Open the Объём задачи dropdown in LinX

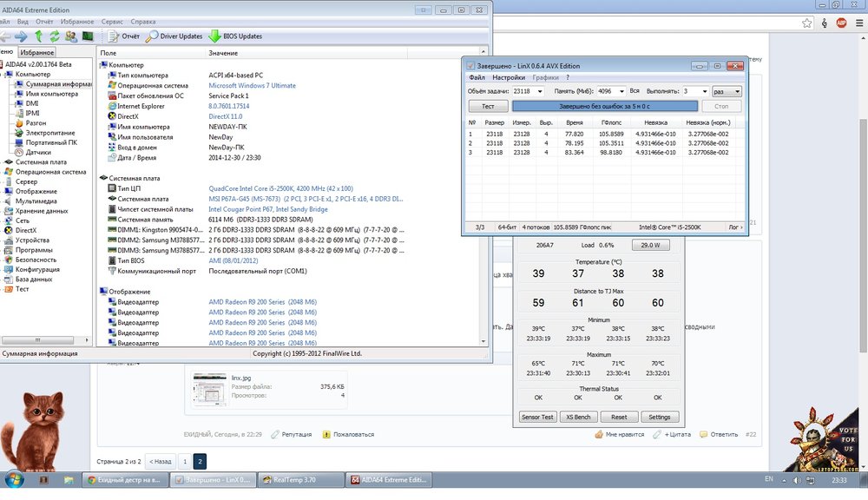click(539, 91)
